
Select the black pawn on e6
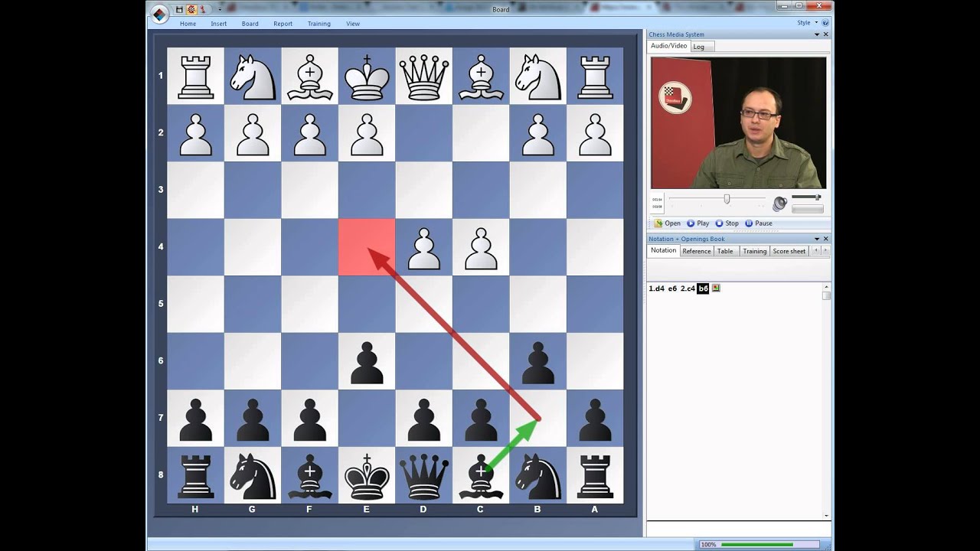coord(367,361)
